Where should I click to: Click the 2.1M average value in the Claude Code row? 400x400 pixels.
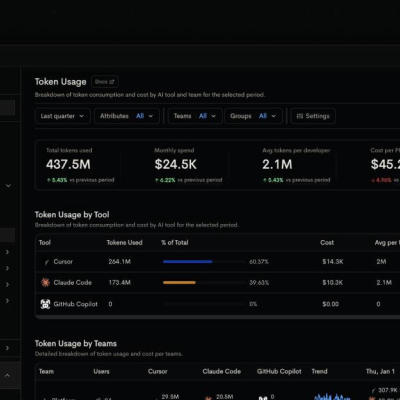click(x=384, y=283)
